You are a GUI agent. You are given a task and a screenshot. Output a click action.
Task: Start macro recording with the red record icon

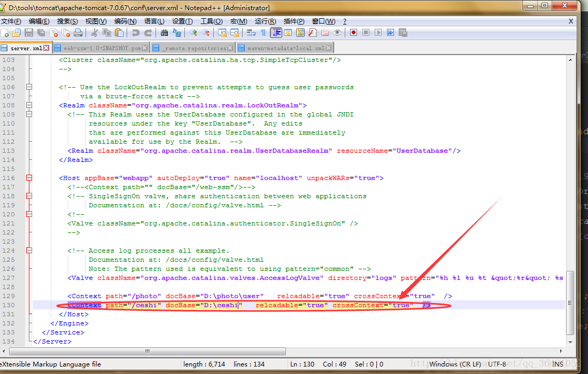click(353, 33)
